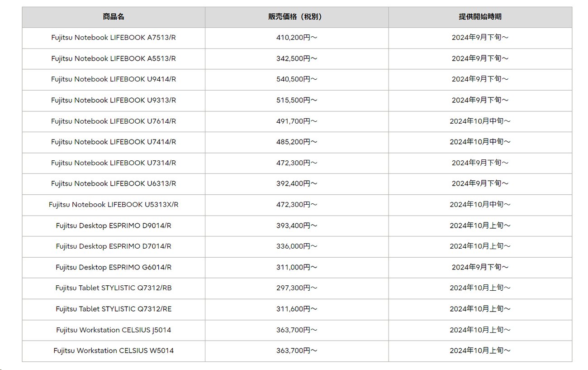The height and width of the screenshot is (370, 588).
Task: Select the CELSIUS J5014 workstation name
Action: coord(114,330)
